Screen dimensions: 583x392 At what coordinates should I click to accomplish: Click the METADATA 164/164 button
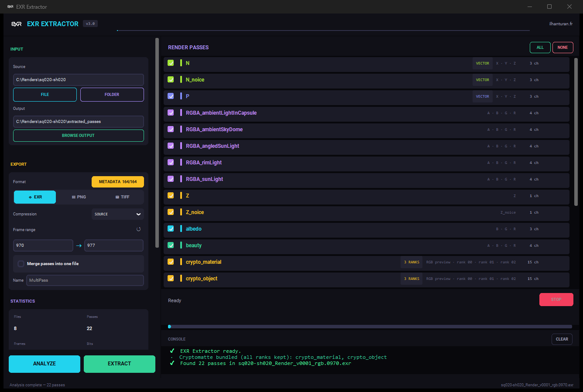click(118, 182)
